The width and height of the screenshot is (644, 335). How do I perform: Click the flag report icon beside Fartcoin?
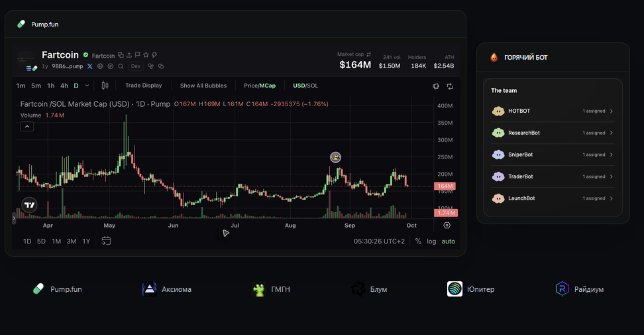click(x=138, y=55)
